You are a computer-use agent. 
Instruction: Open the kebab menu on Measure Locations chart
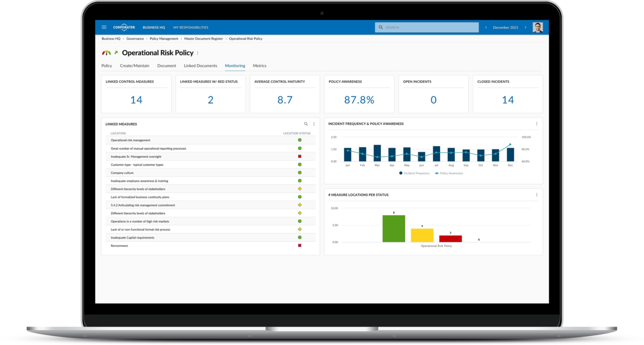537,194
